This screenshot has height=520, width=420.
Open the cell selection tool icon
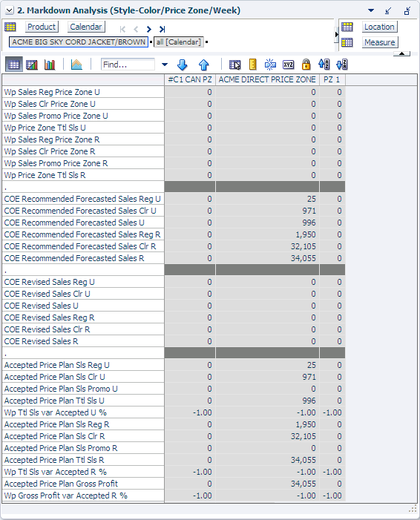(235, 65)
